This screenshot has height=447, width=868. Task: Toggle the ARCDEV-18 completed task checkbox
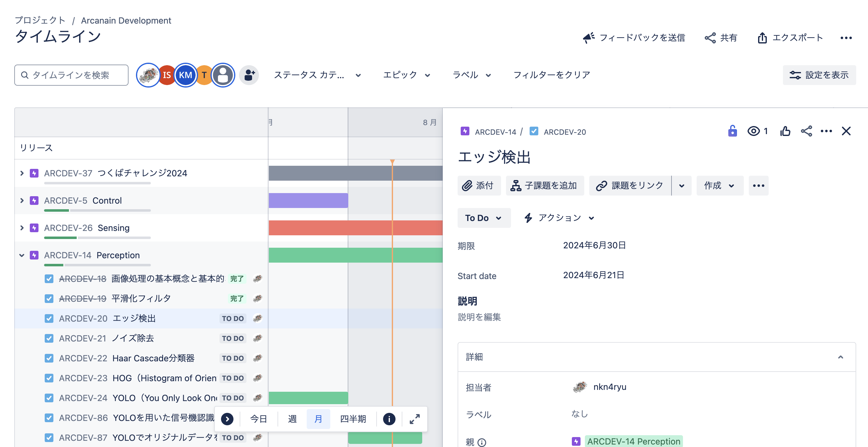[49, 278]
